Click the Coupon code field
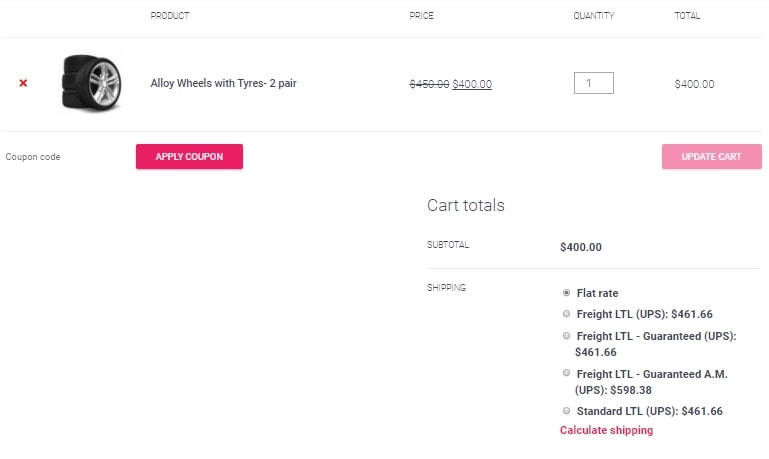 [x=64, y=157]
